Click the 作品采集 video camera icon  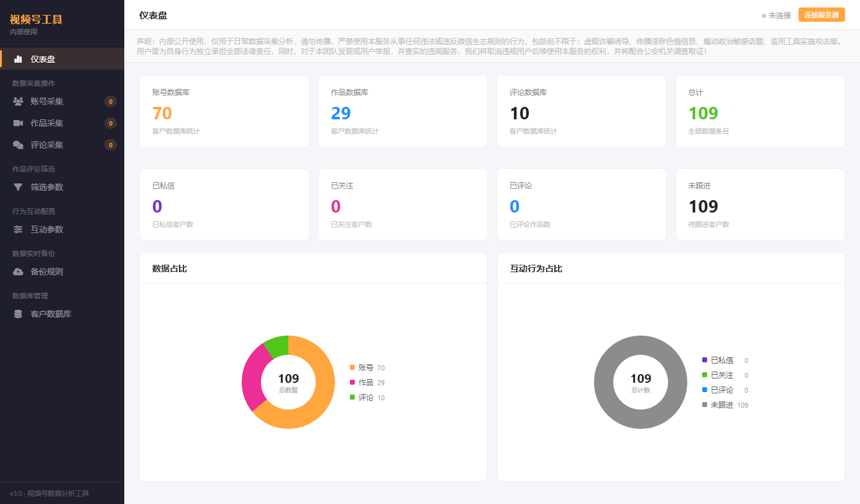(x=18, y=123)
